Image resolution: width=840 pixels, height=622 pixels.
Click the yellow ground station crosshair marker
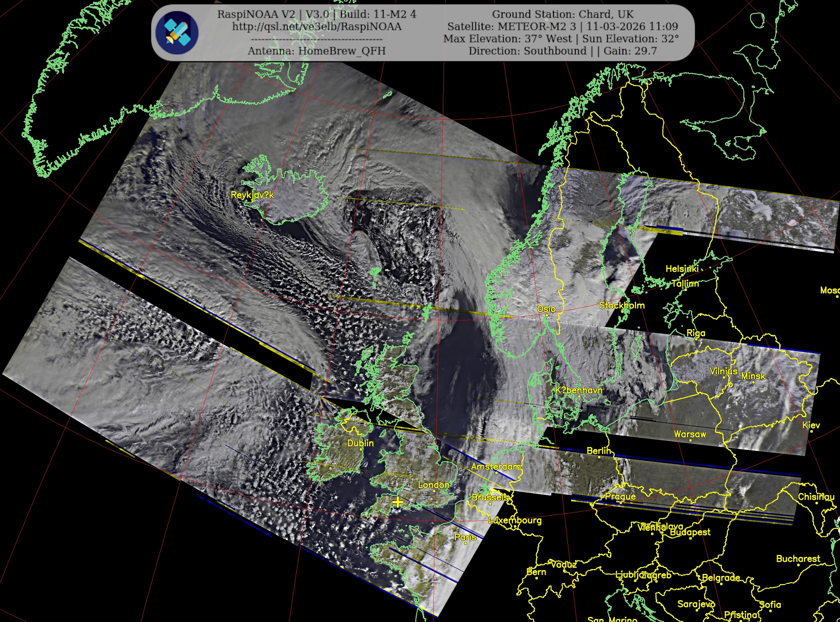point(398,502)
